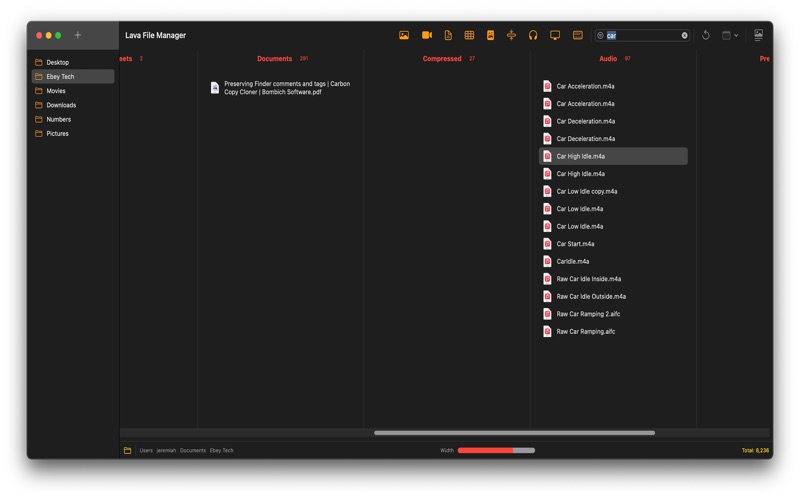Image resolution: width=800 pixels, height=500 pixels.
Task: Click the horizontal scrollbar below the columns
Action: tap(514, 433)
